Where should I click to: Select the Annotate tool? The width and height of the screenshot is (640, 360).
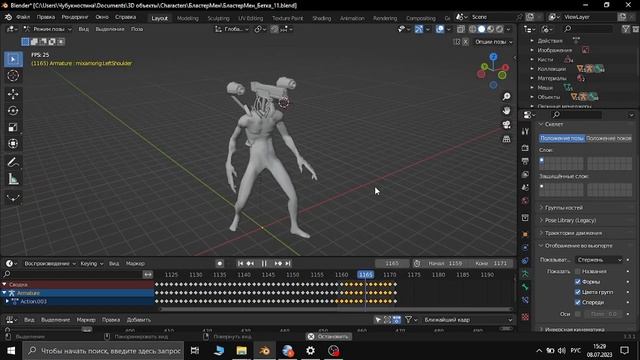pos(13,162)
